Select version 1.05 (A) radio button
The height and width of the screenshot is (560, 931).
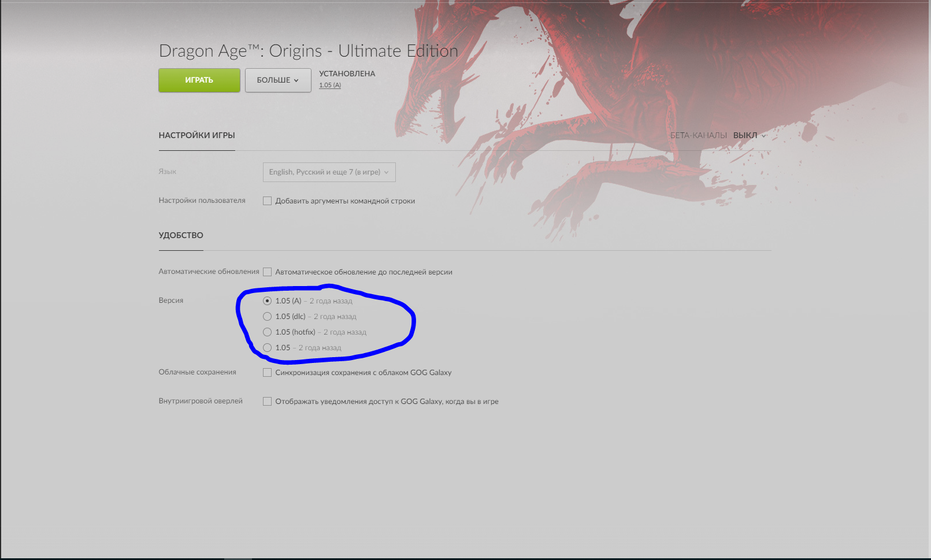click(x=267, y=301)
